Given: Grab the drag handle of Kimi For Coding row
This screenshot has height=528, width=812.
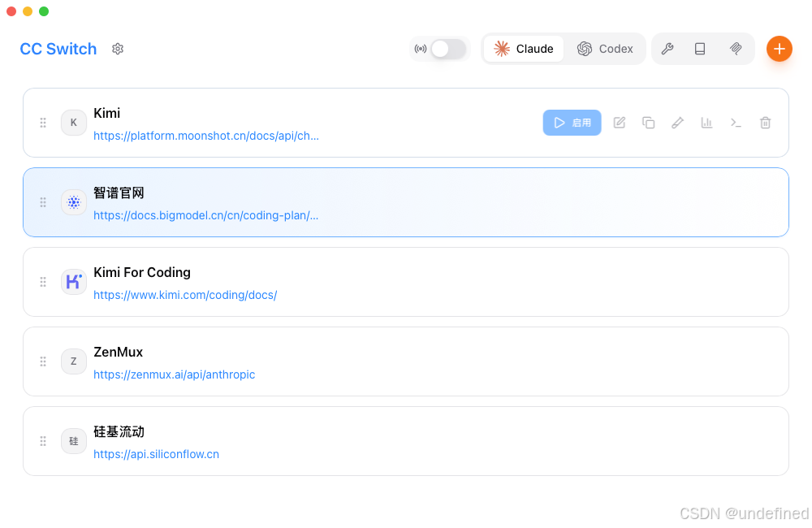Looking at the screenshot, I should [x=43, y=282].
